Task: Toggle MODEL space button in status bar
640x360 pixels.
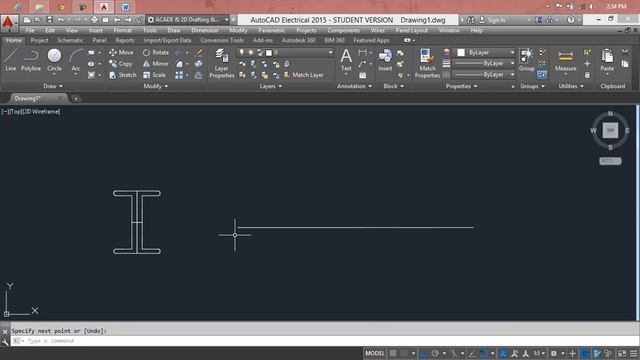Action: tap(374, 353)
